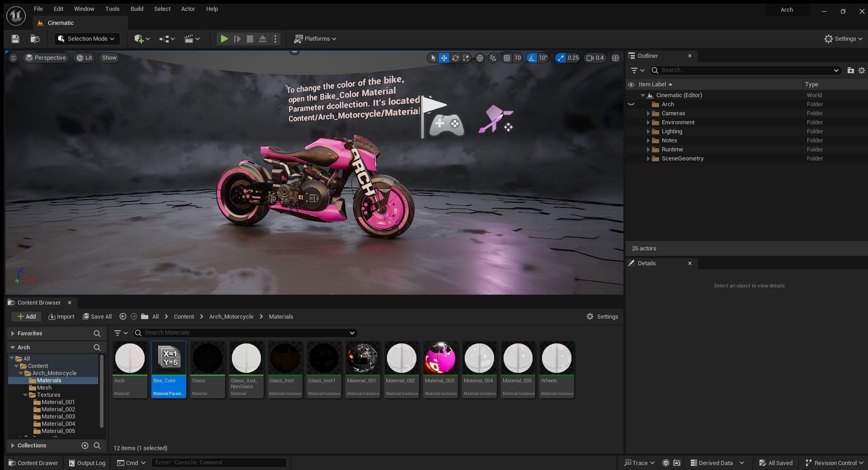Open the quick add to project dropdown
Screen dimensions: 868x470
pyautogui.click(x=142, y=39)
